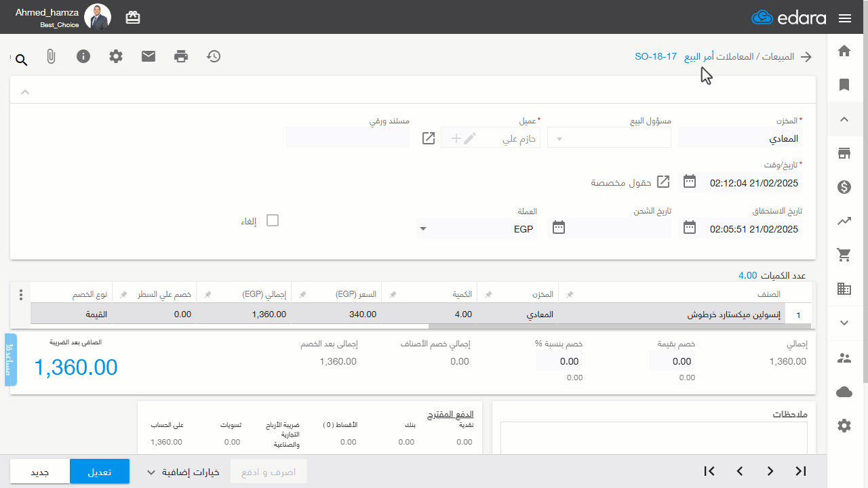
Task: Open the أمر البيع breadcrumb link
Action: click(x=699, y=56)
